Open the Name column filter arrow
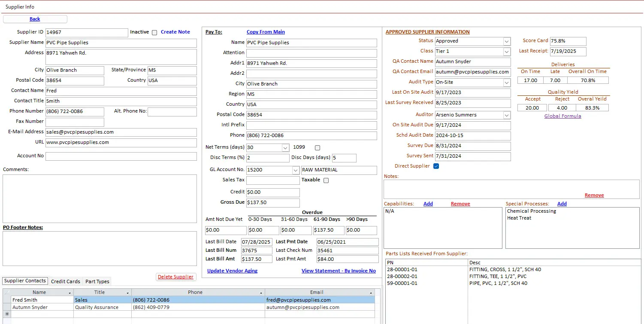 pos(70,293)
